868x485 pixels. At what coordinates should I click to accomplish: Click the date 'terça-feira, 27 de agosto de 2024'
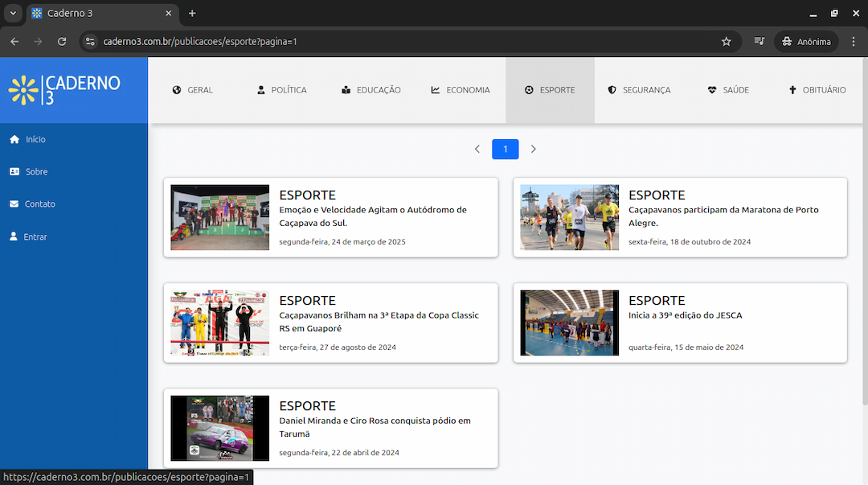(x=338, y=347)
